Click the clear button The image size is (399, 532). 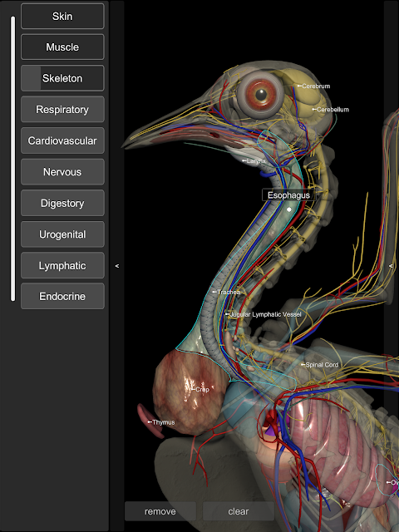click(x=239, y=511)
